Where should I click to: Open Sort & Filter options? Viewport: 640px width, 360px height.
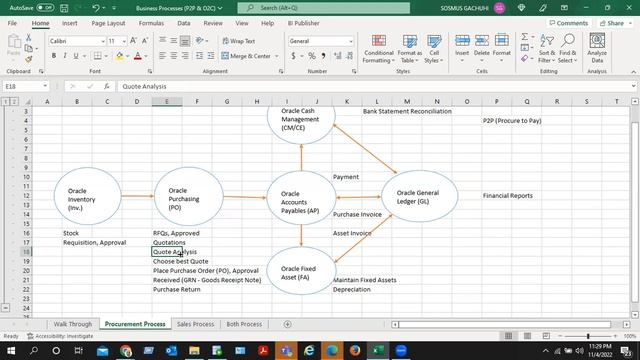(547, 49)
